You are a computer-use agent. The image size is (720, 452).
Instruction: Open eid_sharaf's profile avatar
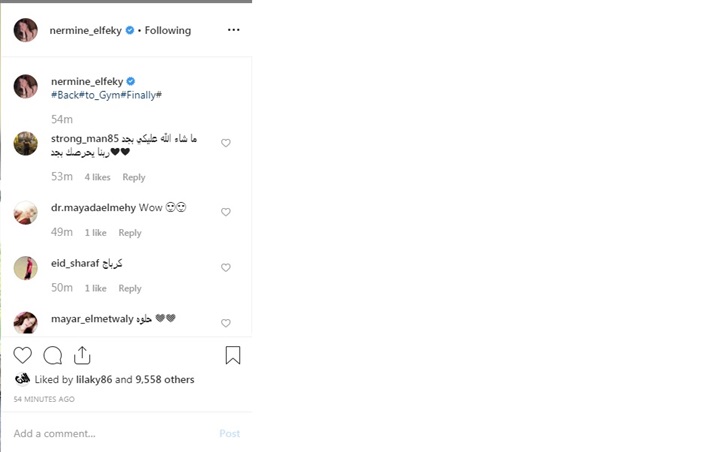[x=26, y=268]
